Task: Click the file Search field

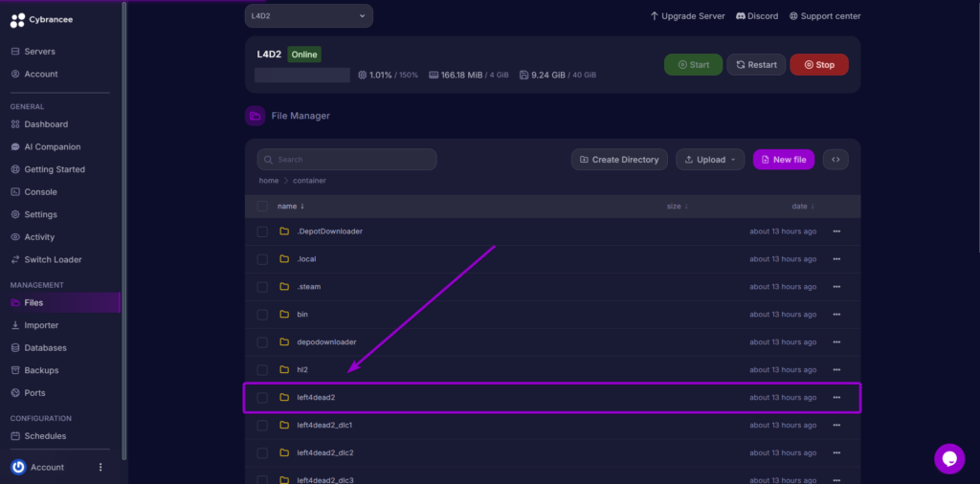Action: [346, 159]
